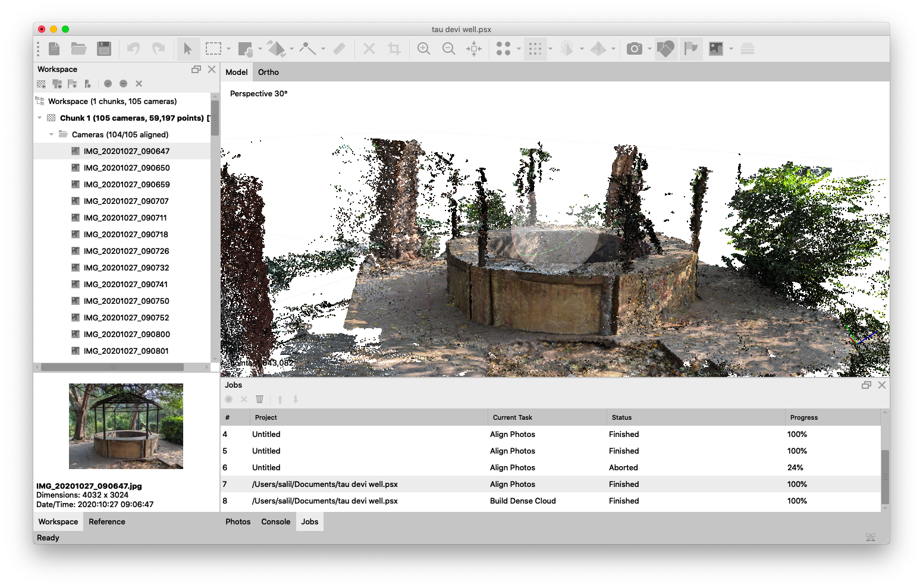
Task: Click the Show Cameras camera icon
Action: tap(635, 49)
